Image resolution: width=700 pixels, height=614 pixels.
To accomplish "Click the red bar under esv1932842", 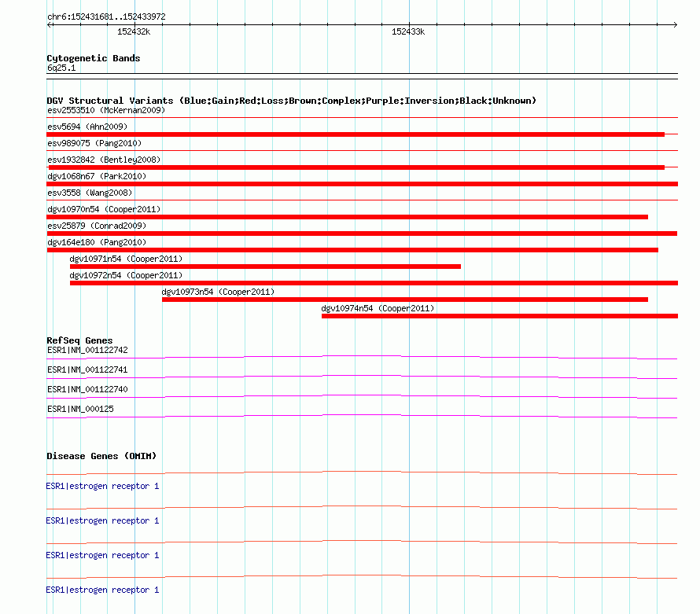I will click(x=356, y=167).
